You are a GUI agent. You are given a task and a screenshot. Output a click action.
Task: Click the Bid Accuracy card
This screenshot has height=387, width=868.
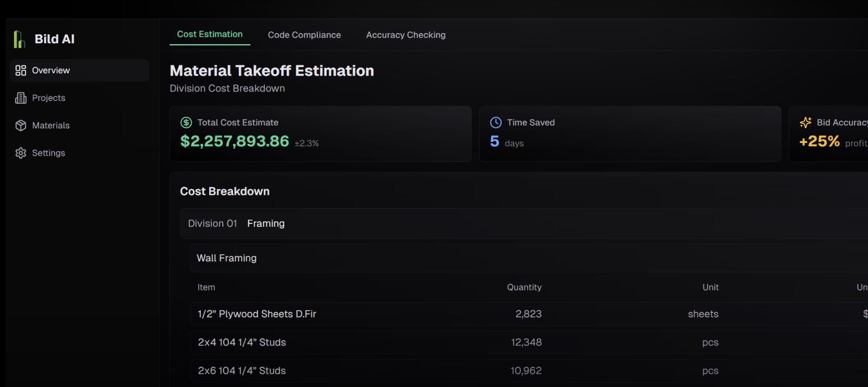[x=828, y=134]
